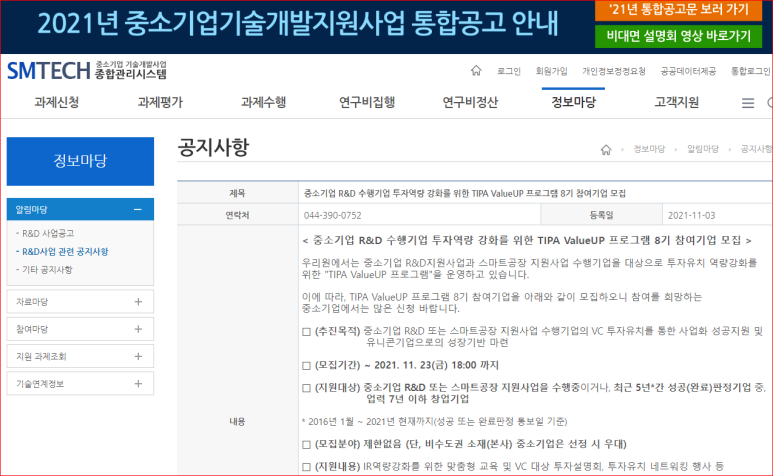The image size is (773, 476).
Task: Click the SMTECH logo
Action: coord(87,70)
